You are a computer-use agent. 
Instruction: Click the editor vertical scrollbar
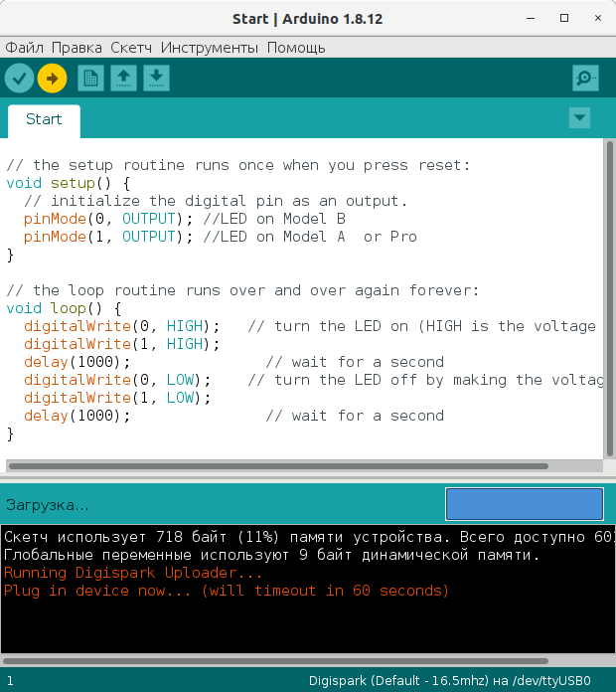[610, 298]
